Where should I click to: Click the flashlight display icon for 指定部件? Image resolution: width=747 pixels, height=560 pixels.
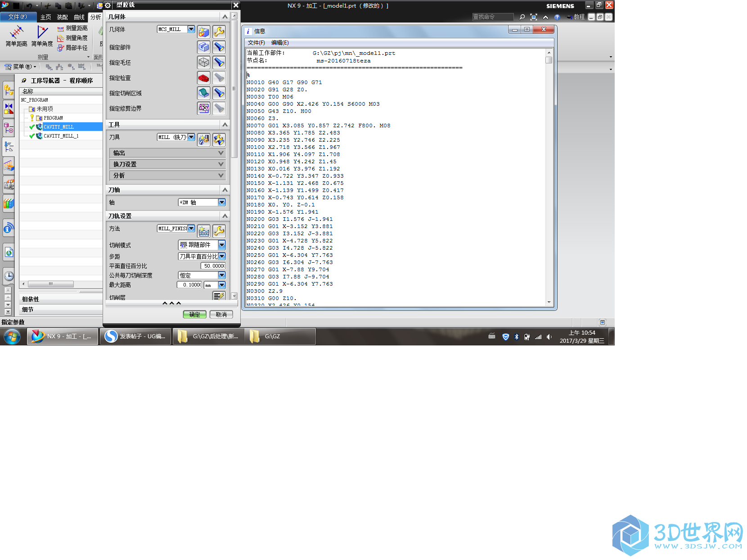point(219,47)
